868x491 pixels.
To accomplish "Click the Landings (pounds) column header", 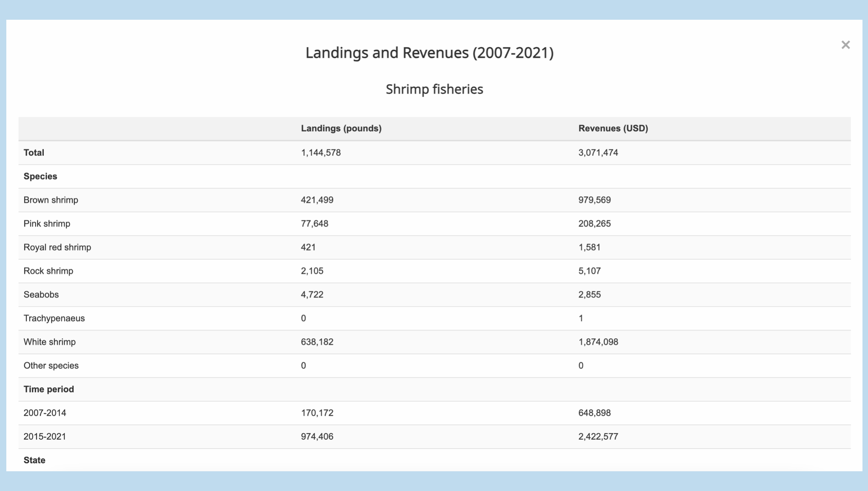I will pyautogui.click(x=341, y=128).
